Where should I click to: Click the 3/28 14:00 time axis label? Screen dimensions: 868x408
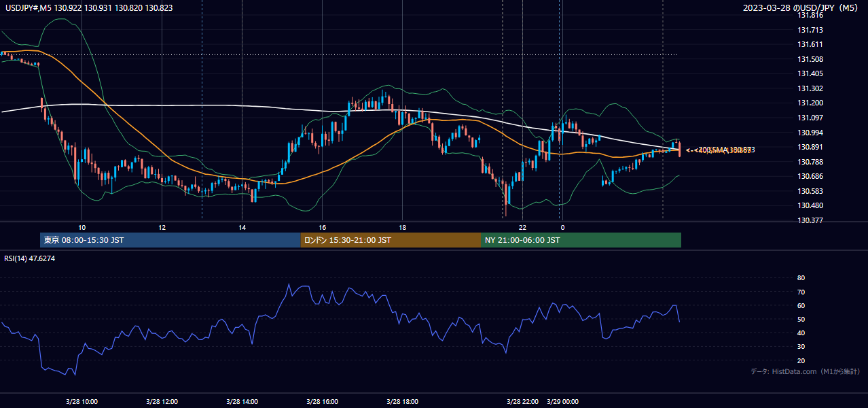[242, 401]
